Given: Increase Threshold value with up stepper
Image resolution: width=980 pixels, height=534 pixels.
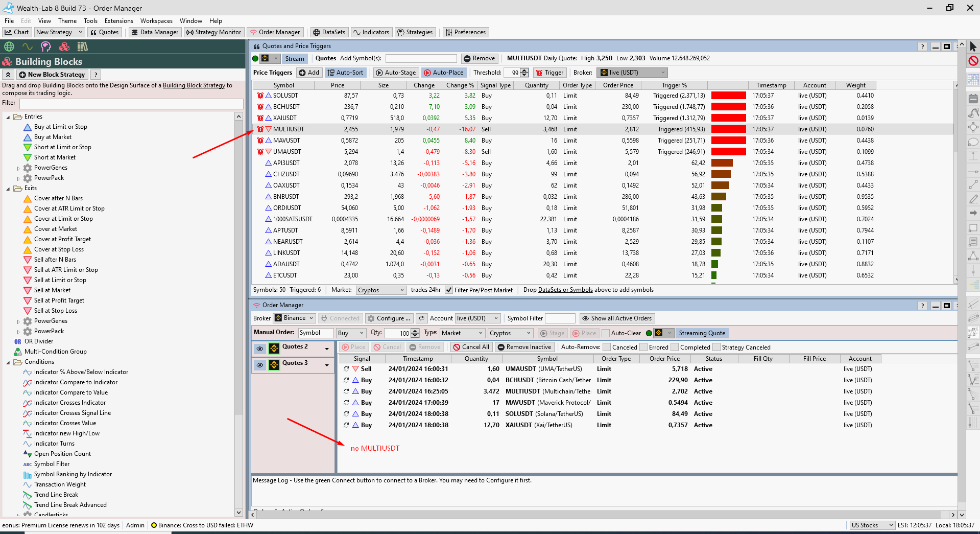Looking at the screenshot, I should 524,71.
